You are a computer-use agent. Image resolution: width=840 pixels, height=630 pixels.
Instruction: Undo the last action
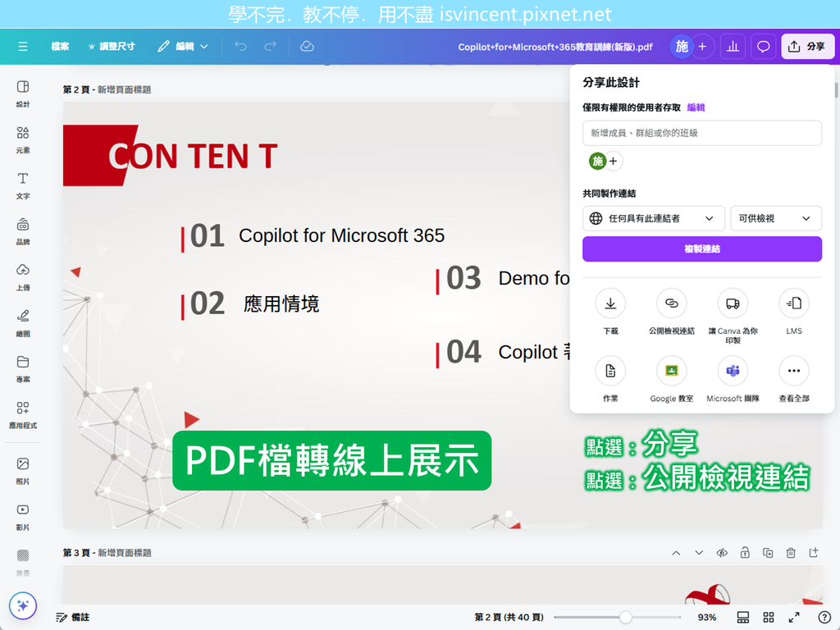coord(240,47)
